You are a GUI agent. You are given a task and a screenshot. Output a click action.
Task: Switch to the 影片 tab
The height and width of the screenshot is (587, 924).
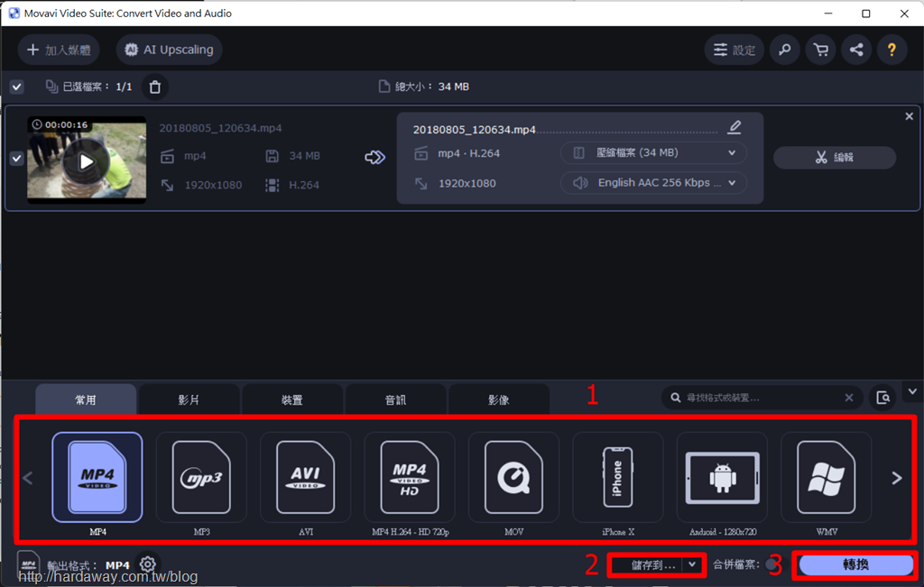[x=189, y=399]
